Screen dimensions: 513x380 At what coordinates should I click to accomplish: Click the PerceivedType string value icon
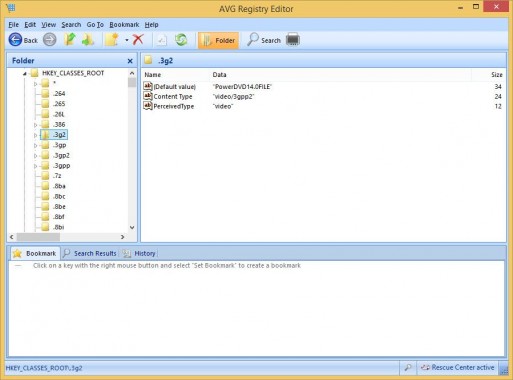(148, 106)
